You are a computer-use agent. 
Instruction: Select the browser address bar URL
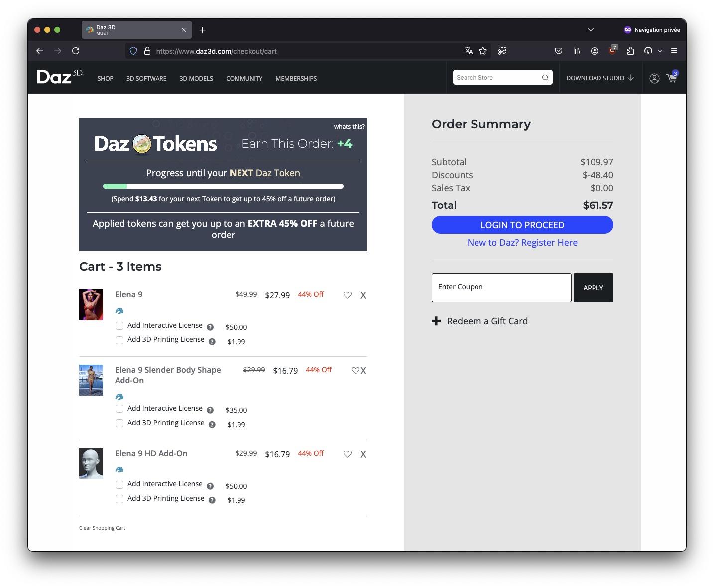[217, 51]
